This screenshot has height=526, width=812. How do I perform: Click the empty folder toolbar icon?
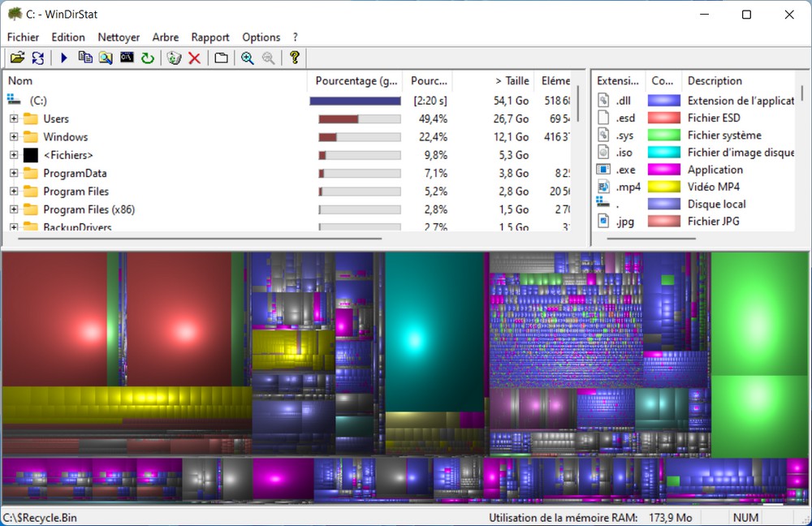click(221, 58)
